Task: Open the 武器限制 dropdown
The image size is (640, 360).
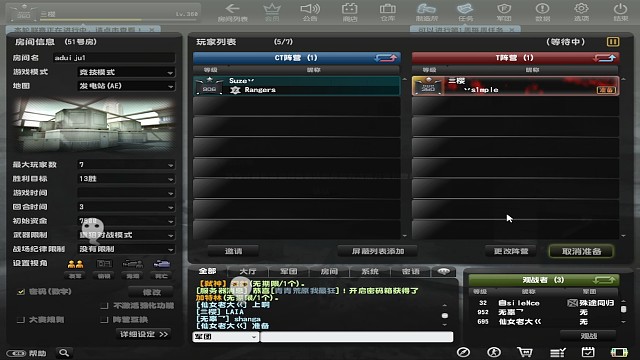Action: pyautogui.click(x=126, y=235)
